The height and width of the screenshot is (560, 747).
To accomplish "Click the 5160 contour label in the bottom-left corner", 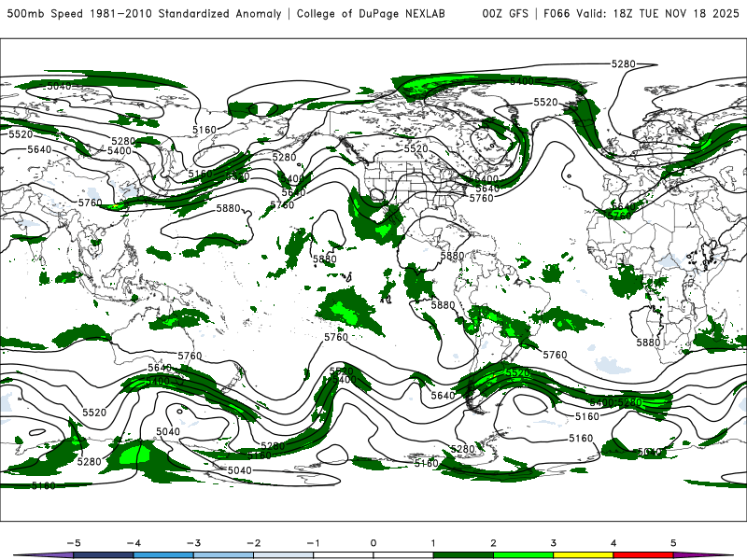I will (43, 485).
